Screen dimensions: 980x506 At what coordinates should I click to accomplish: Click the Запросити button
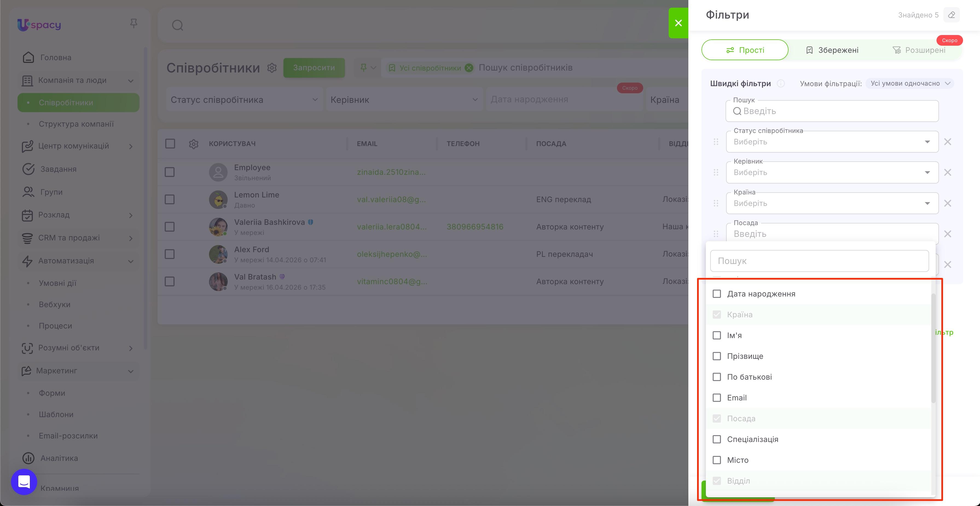(x=314, y=68)
